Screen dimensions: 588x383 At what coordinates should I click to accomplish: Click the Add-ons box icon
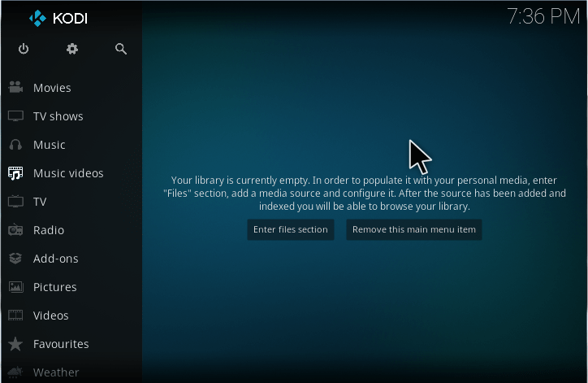tap(15, 259)
